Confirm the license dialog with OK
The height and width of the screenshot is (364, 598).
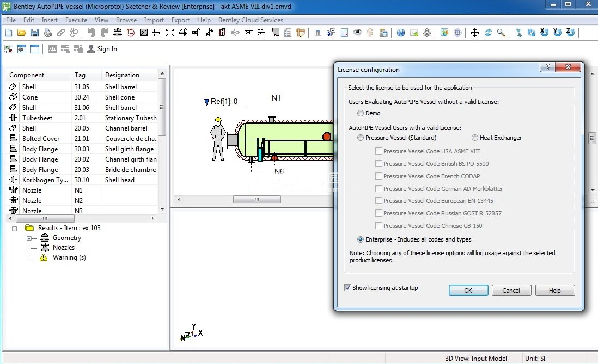tap(468, 291)
